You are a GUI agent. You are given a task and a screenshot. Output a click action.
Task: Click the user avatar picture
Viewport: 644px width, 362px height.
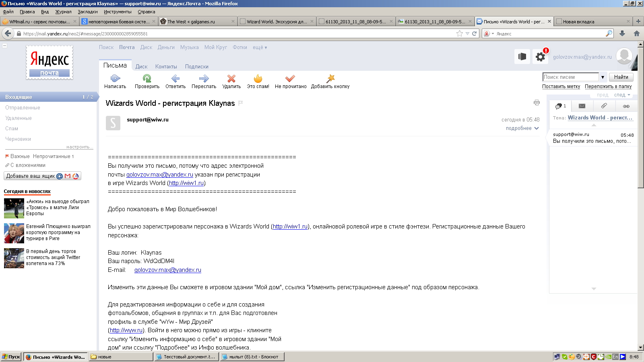coord(624,56)
